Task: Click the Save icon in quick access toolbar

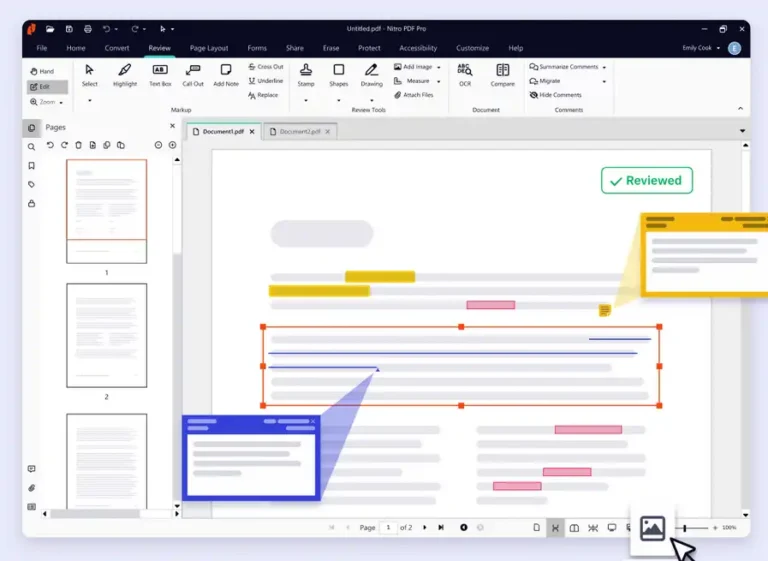Action: pos(69,29)
